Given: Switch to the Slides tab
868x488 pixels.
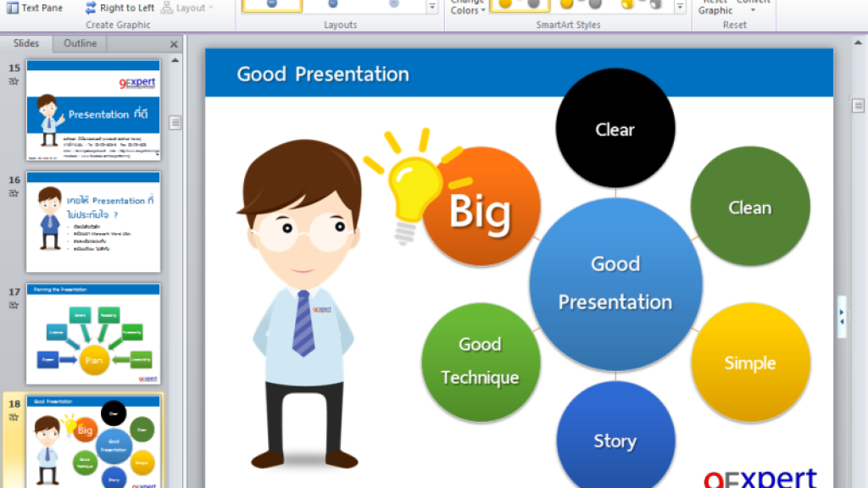Looking at the screenshot, I should 26,43.
